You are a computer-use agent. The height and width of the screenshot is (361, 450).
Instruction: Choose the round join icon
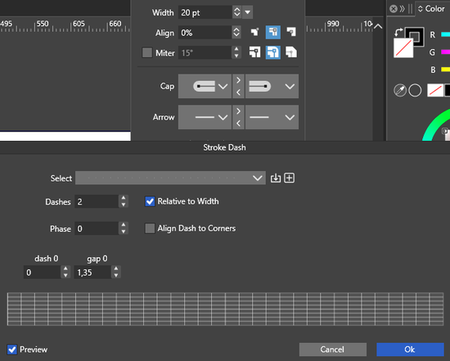273,52
